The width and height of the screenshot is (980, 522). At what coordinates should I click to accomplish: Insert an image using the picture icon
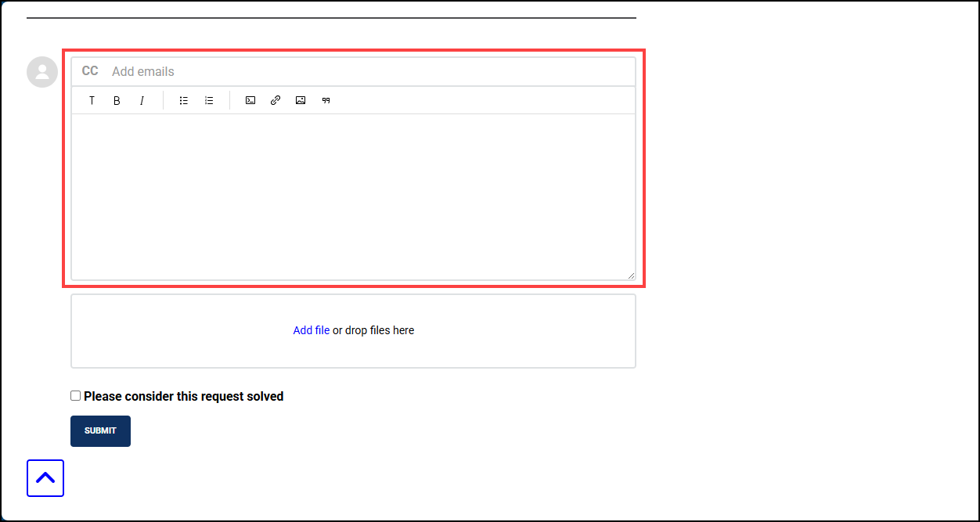pyautogui.click(x=301, y=100)
